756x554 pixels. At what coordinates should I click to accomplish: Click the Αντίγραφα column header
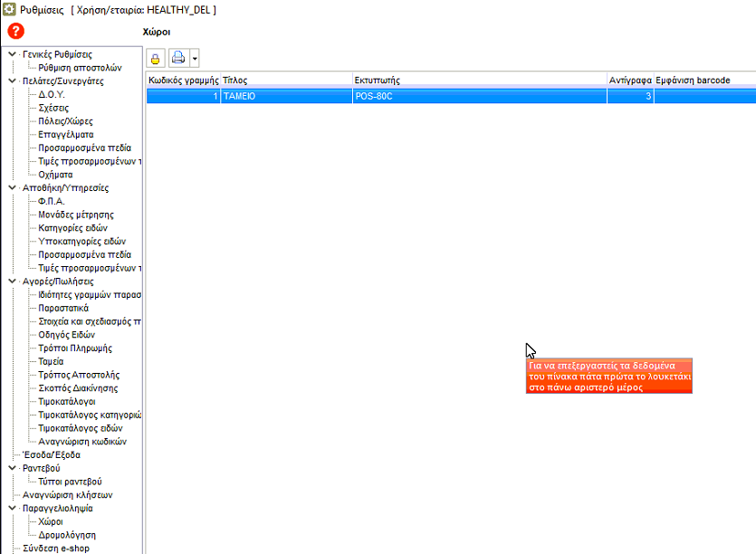[630, 80]
